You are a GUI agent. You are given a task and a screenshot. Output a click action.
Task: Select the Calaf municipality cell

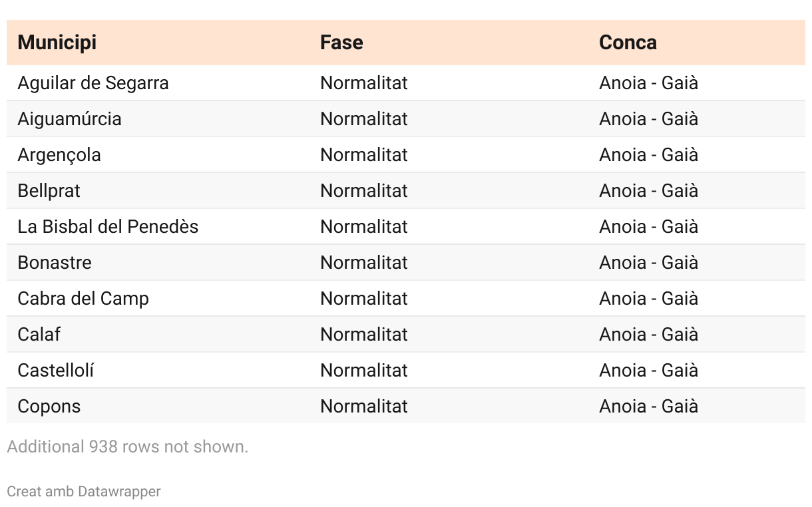tap(39, 335)
